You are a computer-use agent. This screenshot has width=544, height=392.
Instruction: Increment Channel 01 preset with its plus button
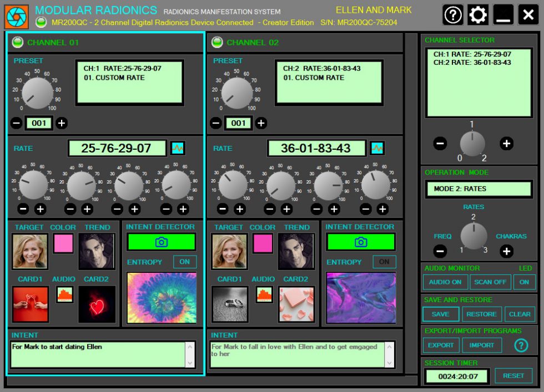click(61, 123)
